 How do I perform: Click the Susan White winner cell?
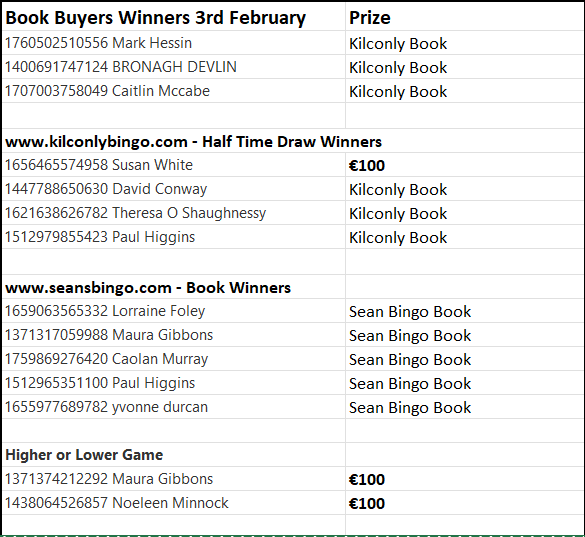(x=174, y=165)
